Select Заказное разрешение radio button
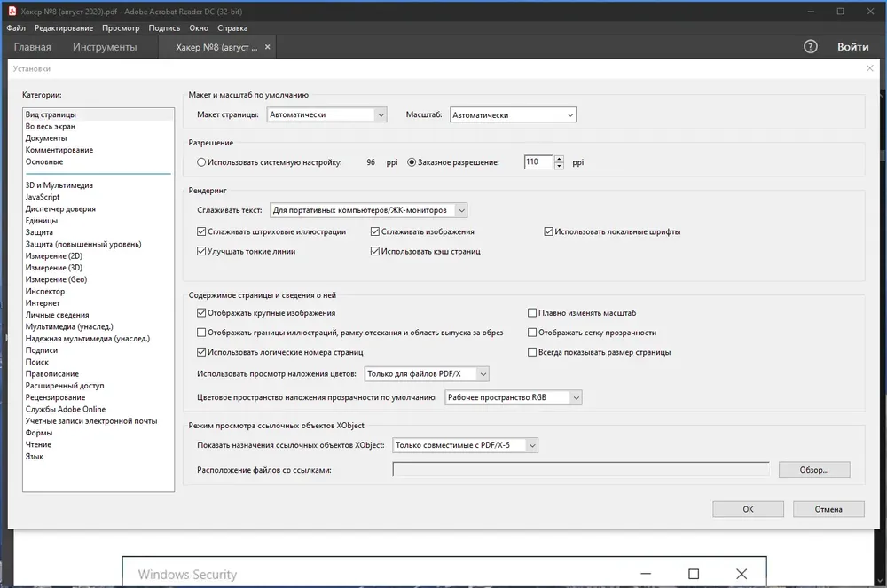Image resolution: width=887 pixels, height=588 pixels. pos(412,162)
